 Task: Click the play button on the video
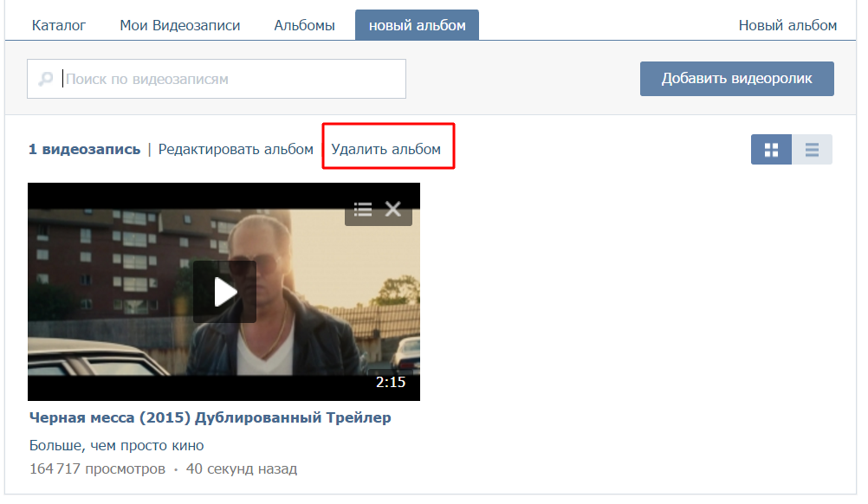pos(224,292)
